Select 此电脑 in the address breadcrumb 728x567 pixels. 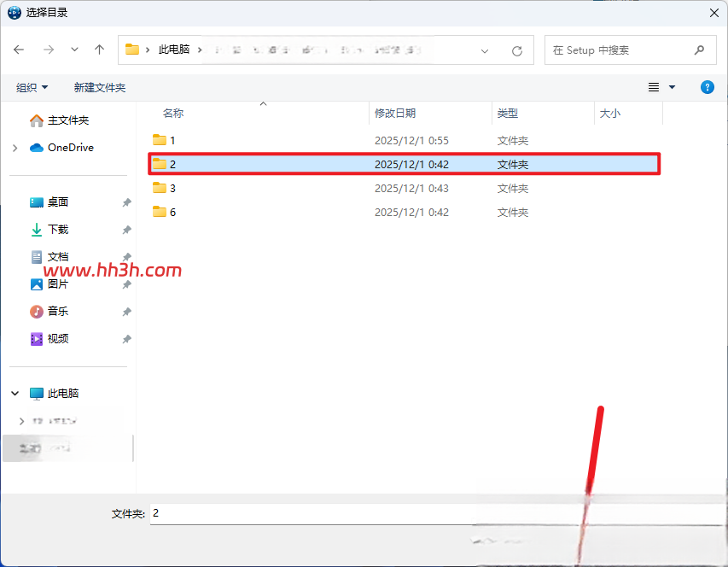(x=174, y=50)
